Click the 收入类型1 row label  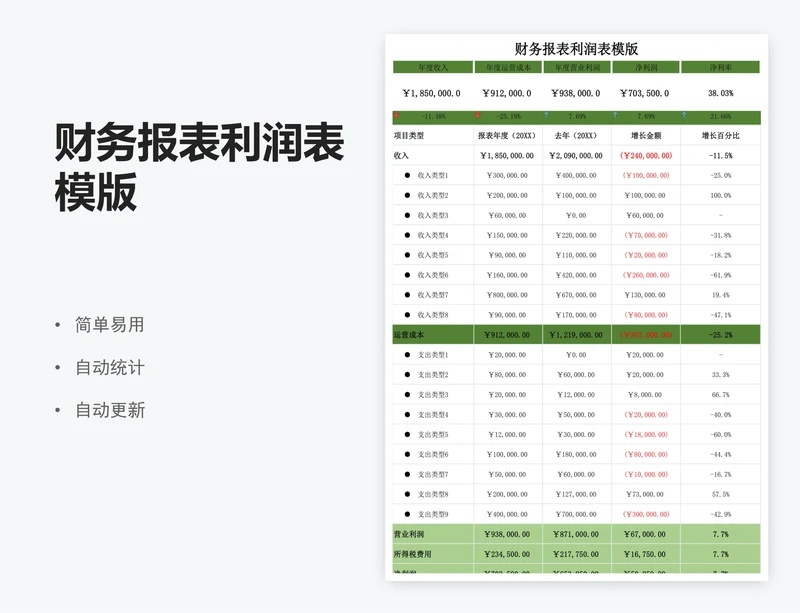point(433,175)
